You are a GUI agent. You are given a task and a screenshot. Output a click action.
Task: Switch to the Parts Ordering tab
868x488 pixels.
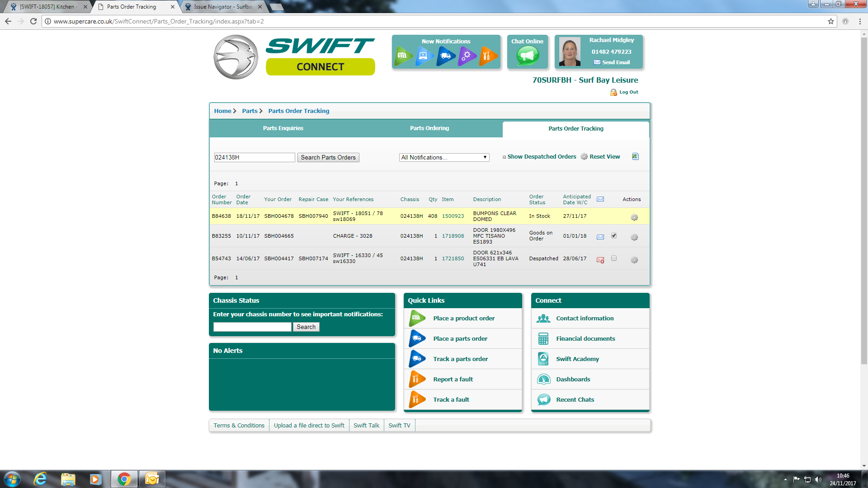coord(429,128)
